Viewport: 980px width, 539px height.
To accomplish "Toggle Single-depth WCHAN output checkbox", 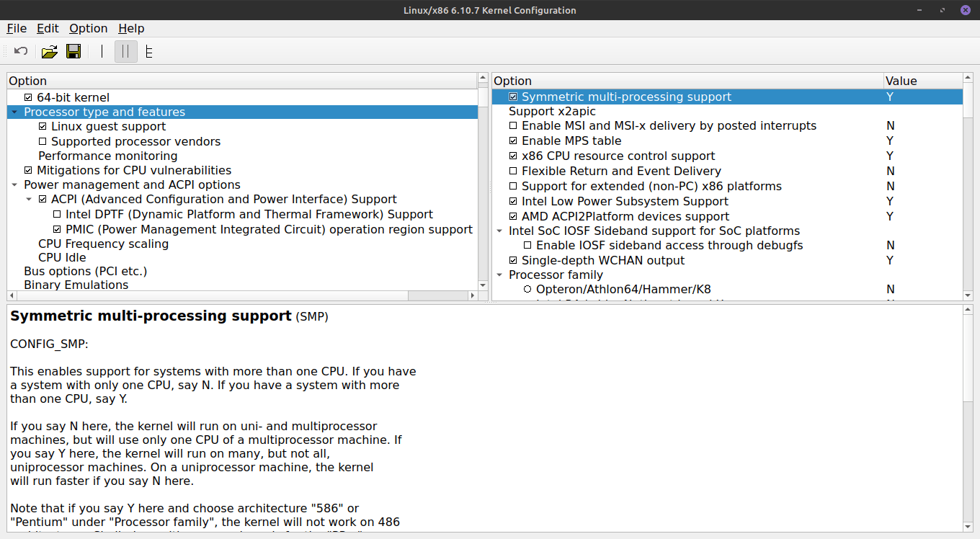I will [x=513, y=261].
